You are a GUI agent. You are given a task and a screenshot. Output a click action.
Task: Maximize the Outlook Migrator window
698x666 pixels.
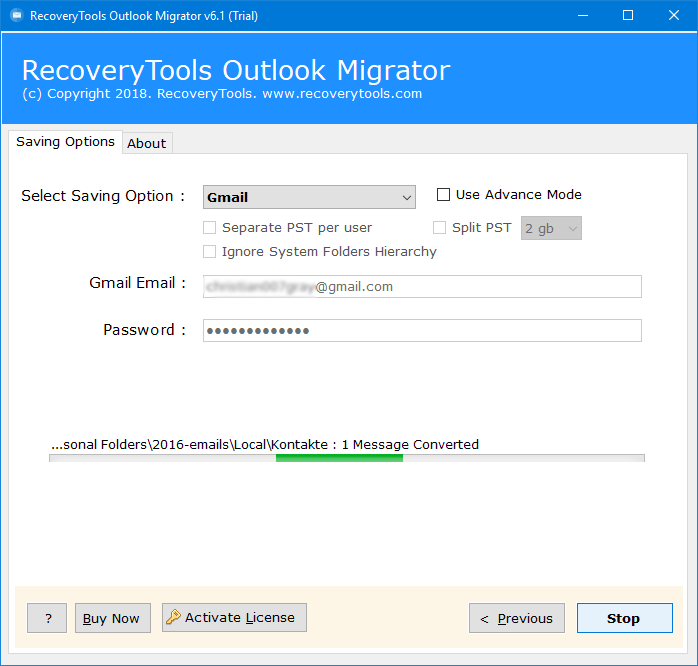click(x=628, y=16)
